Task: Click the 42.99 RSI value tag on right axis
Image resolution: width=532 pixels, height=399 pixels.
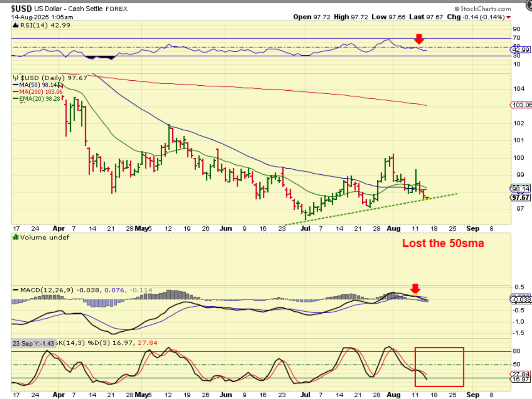Action: point(521,50)
